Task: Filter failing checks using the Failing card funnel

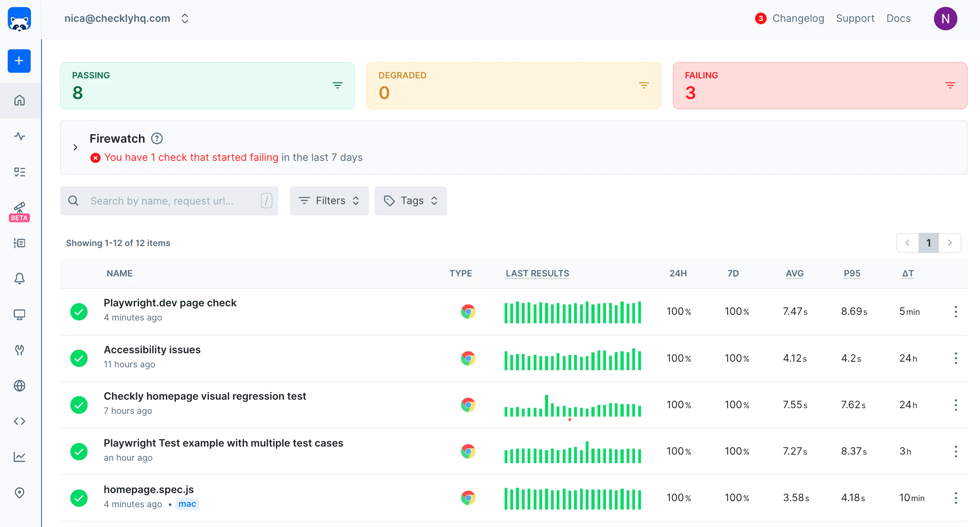Action: tap(950, 85)
